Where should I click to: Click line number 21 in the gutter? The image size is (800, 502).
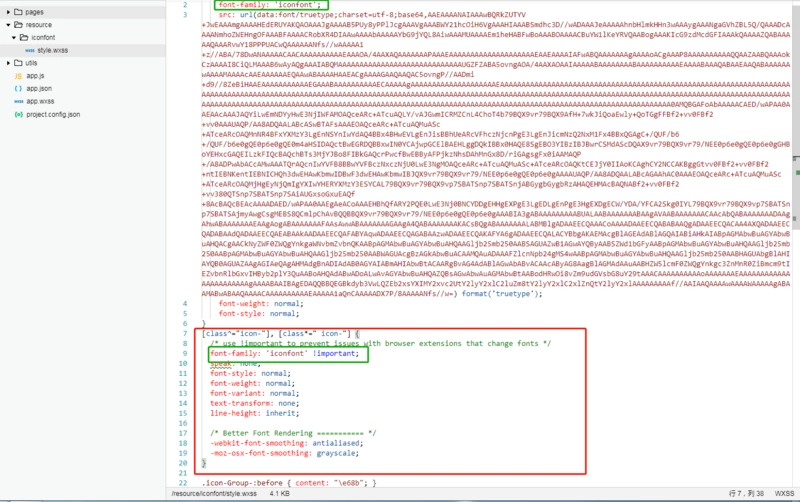click(x=183, y=473)
